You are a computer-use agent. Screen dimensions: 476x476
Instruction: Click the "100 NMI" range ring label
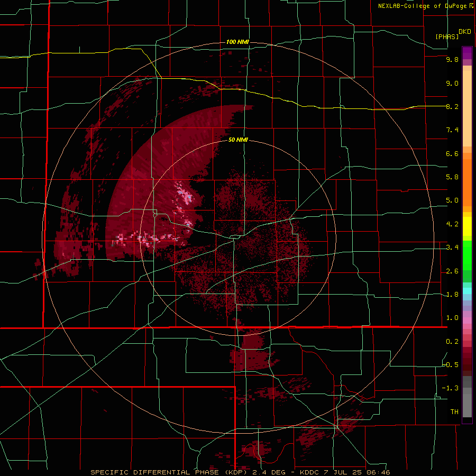point(237,42)
